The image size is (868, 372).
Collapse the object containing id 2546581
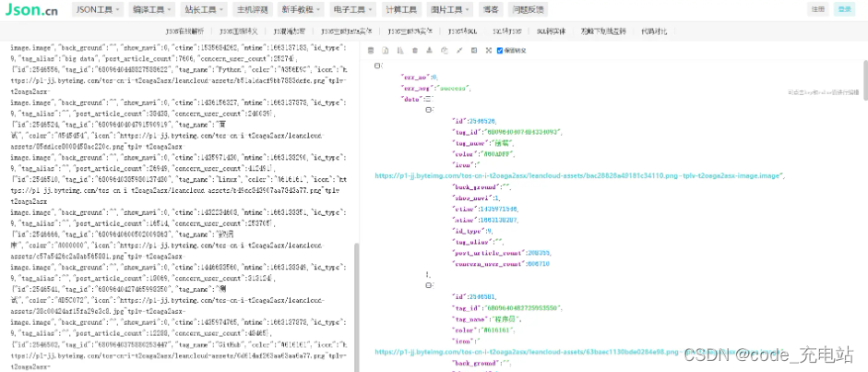coord(428,285)
